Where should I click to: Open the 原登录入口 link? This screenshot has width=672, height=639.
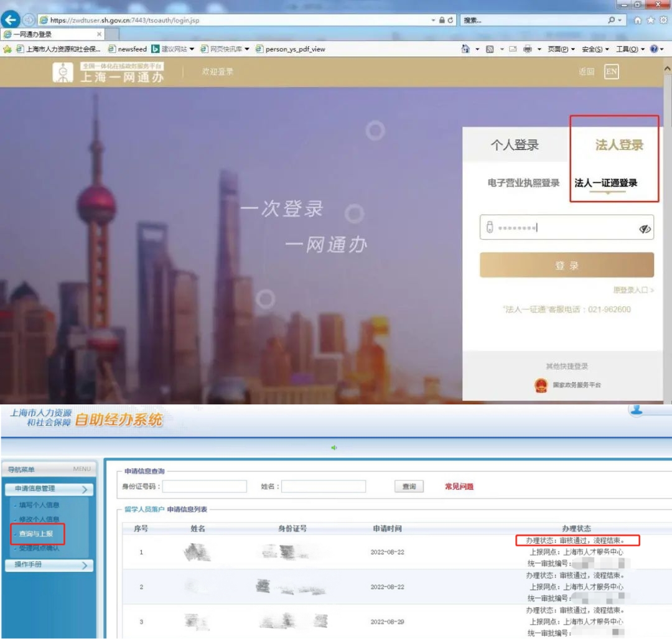tap(633, 290)
